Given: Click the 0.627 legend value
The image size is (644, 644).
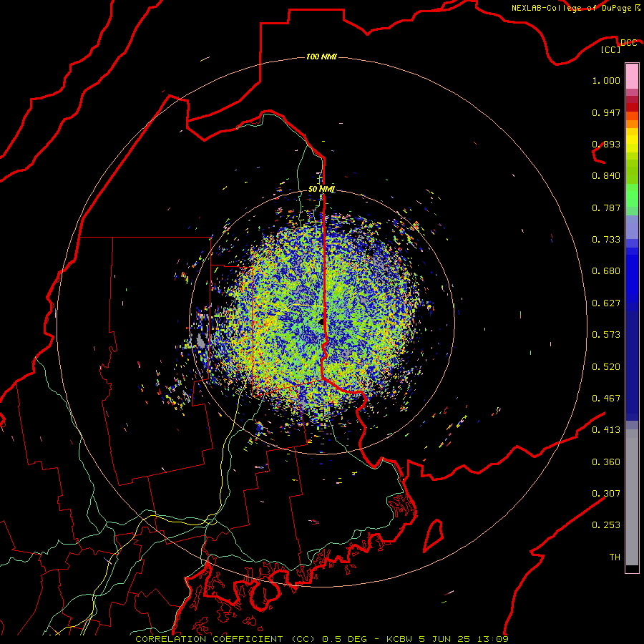Looking at the screenshot, I should point(606,303).
